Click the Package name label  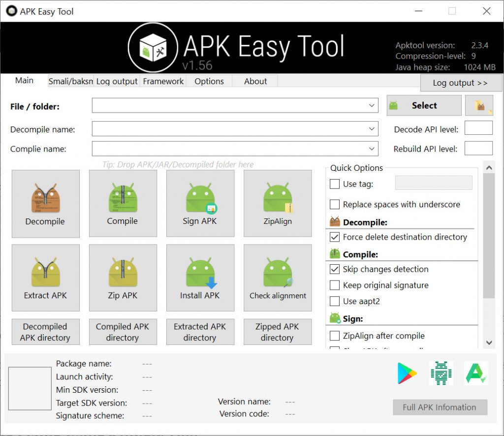tap(84, 363)
